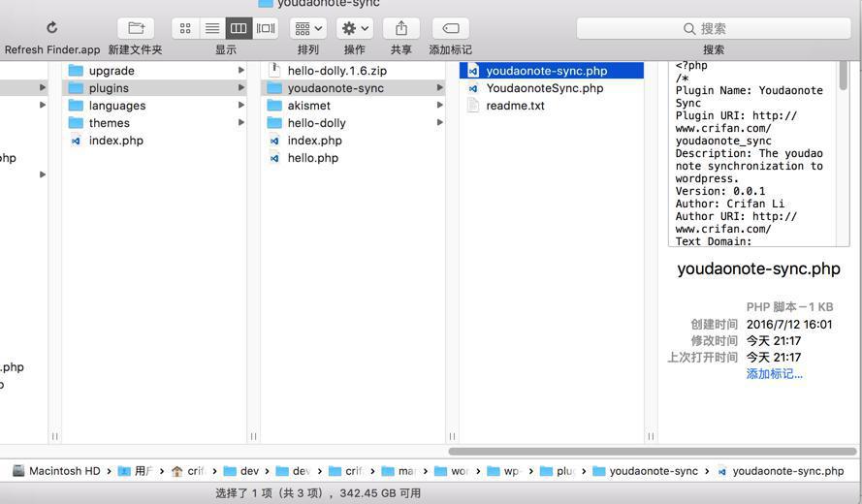
Task: Select YoudaonoteSync.php file
Action: point(552,88)
